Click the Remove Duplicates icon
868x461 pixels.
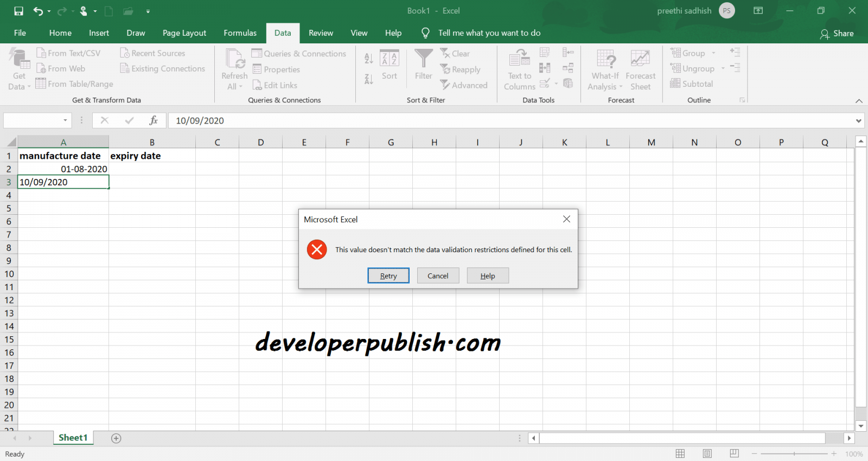(545, 68)
